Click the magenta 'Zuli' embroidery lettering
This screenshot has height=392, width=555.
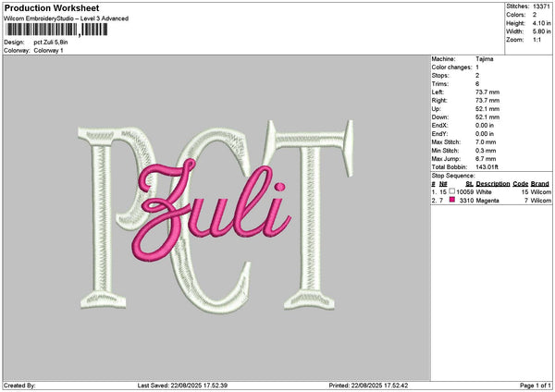point(209,213)
